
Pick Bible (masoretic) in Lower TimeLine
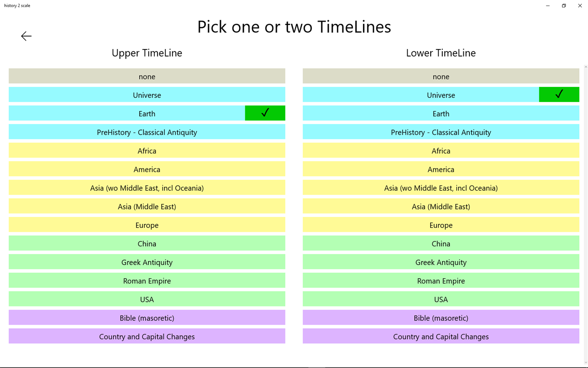[x=440, y=318]
